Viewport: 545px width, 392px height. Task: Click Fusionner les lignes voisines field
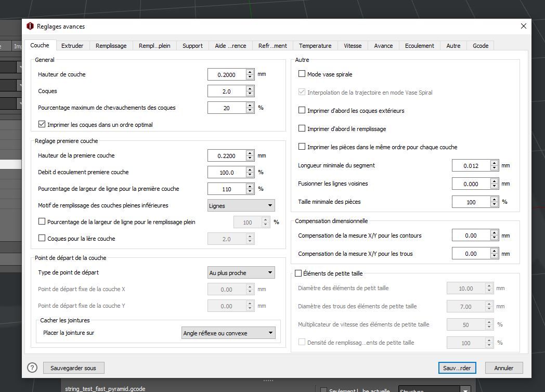[x=471, y=184]
